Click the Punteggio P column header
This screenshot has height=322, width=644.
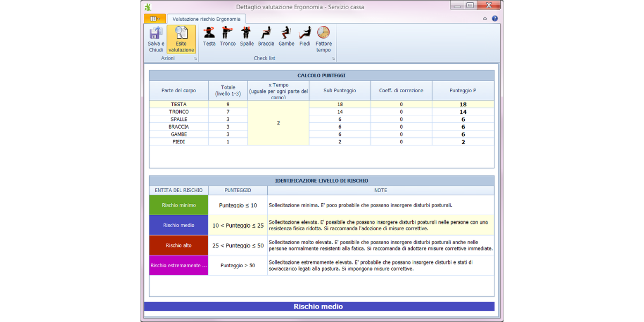(x=463, y=91)
